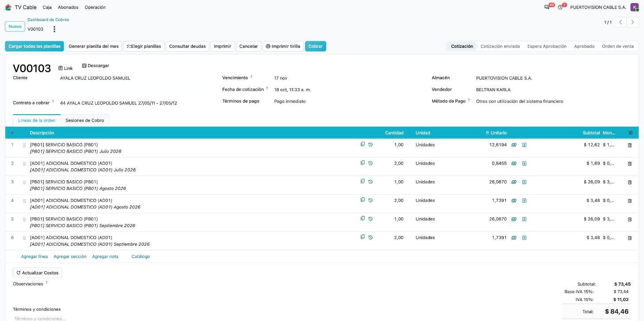
Task: Go to previous record with left pager arrow
Action: coord(620,22)
